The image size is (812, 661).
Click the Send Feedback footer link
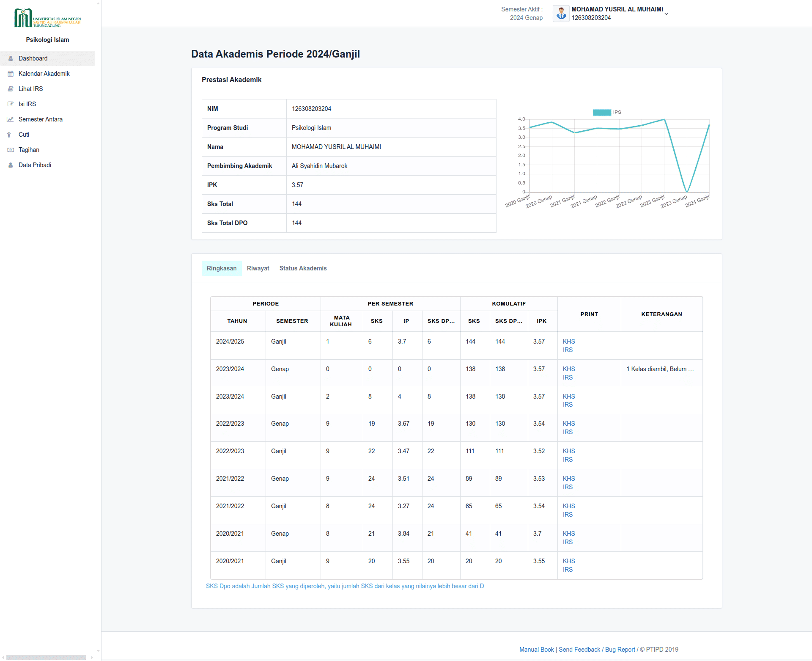[579, 650]
